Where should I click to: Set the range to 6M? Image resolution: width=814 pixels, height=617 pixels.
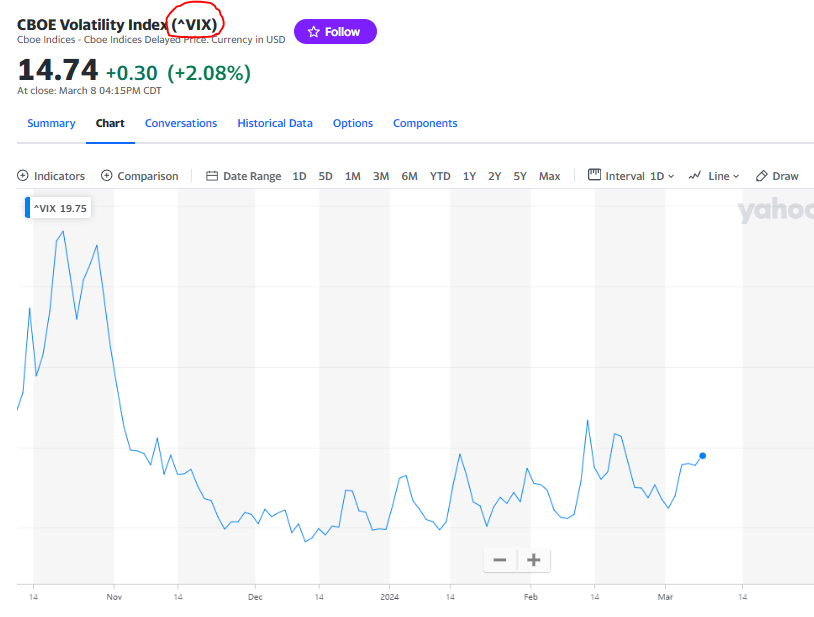tap(410, 176)
